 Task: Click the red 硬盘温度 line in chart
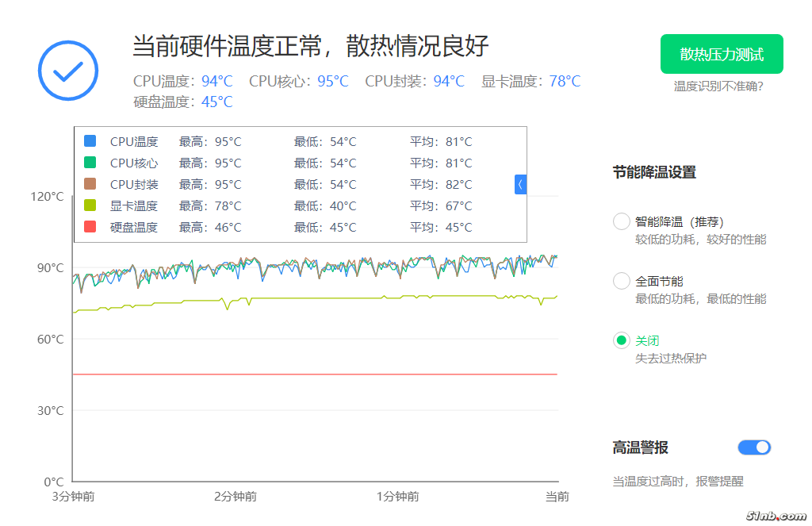(x=317, y=374)
